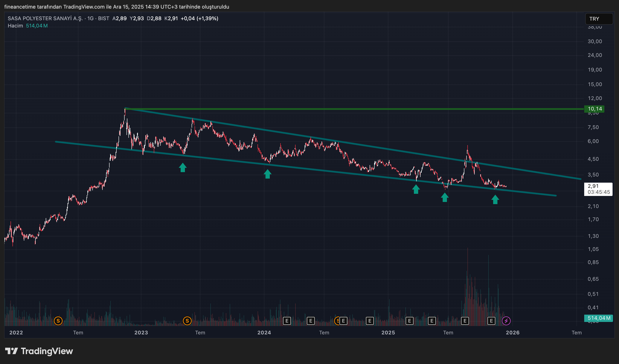Image resolution: width=619 pixels, height=364 pixels.
Task: Click the purple lightning bolt event icon
Action: click(x=506, y=321)
